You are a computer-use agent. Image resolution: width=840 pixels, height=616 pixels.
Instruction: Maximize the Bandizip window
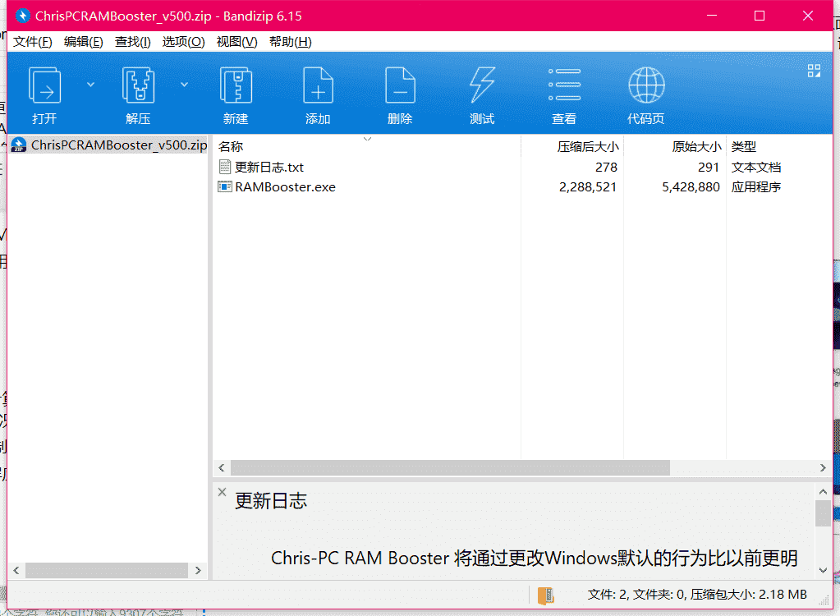point(759,16)
